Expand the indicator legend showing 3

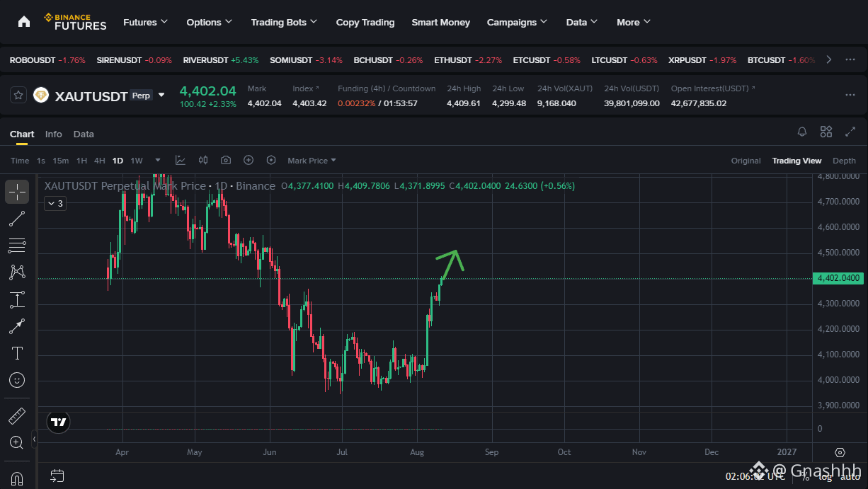[x=55, y=204]
